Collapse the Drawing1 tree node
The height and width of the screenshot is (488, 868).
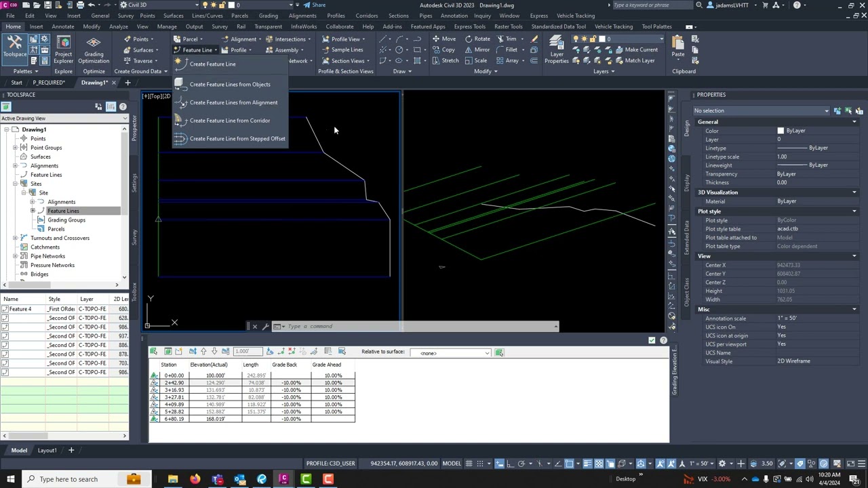(x=6, y=129)
